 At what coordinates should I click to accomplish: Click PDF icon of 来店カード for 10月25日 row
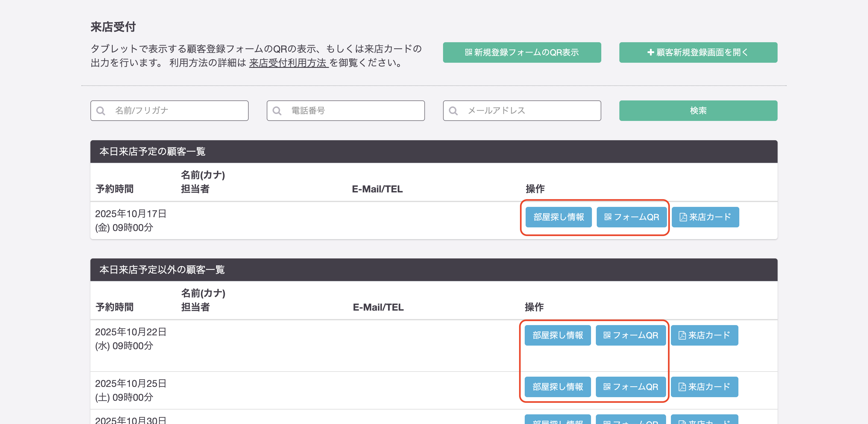[x=682, y=387]
